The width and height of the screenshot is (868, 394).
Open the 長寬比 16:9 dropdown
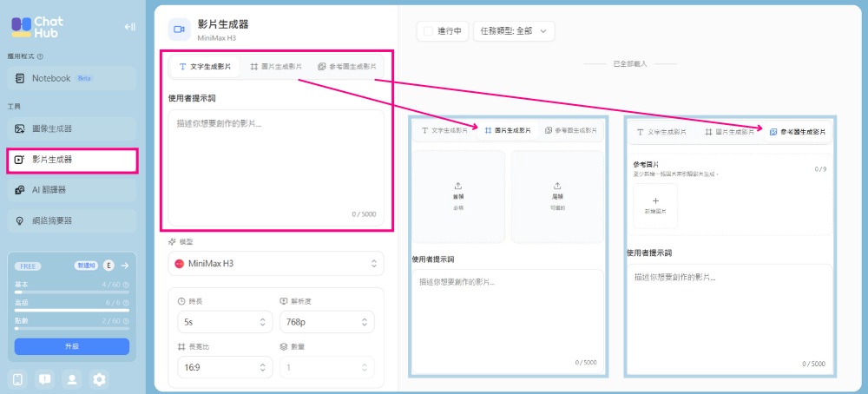click(225, 367)
